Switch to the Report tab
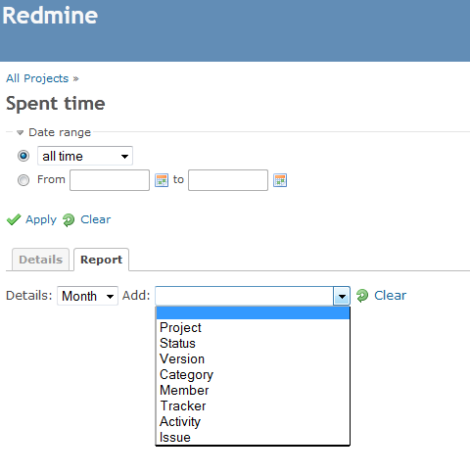 pos(101,260)
